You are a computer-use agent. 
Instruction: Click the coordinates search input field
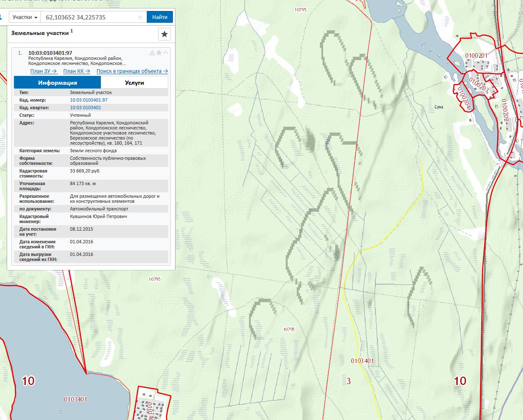click(x=91, y=17)
